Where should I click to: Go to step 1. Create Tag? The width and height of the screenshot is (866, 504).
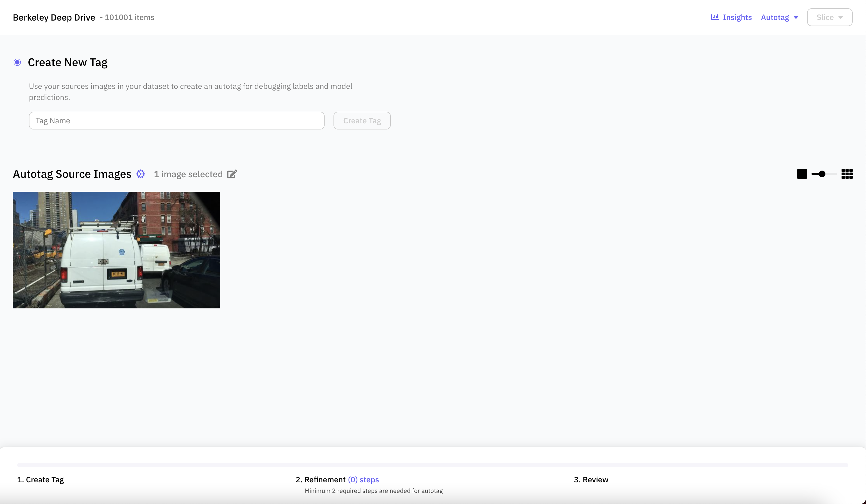click(41, 480)
